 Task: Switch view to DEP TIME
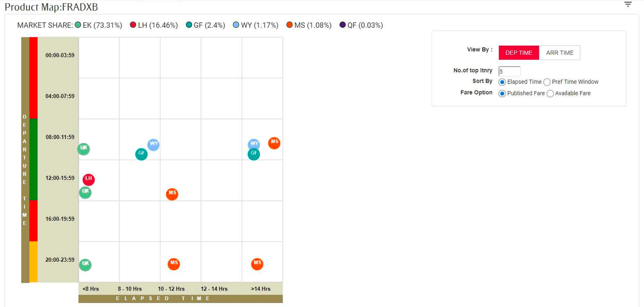click(x=519, y=53)
